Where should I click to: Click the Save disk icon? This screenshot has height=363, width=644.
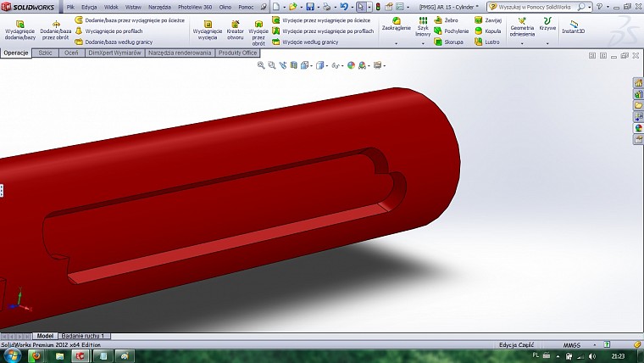[310, 7]
